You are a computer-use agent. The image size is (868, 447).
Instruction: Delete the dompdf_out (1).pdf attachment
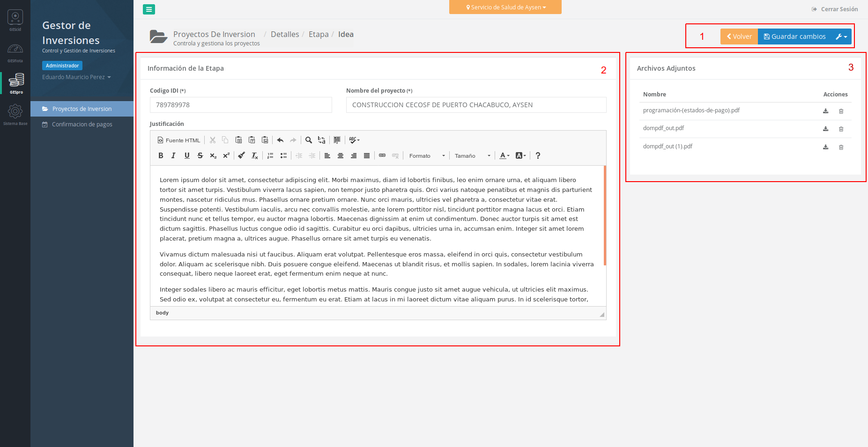point(841,147)
